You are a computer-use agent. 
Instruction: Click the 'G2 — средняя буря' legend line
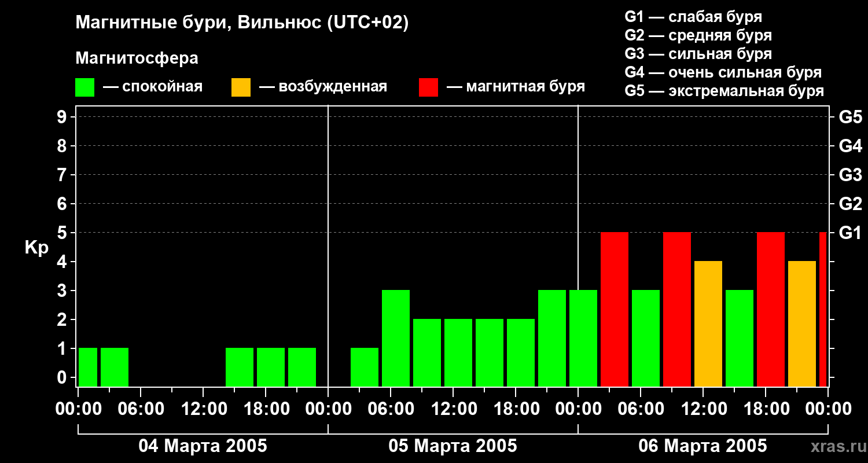tap(698, 35)
